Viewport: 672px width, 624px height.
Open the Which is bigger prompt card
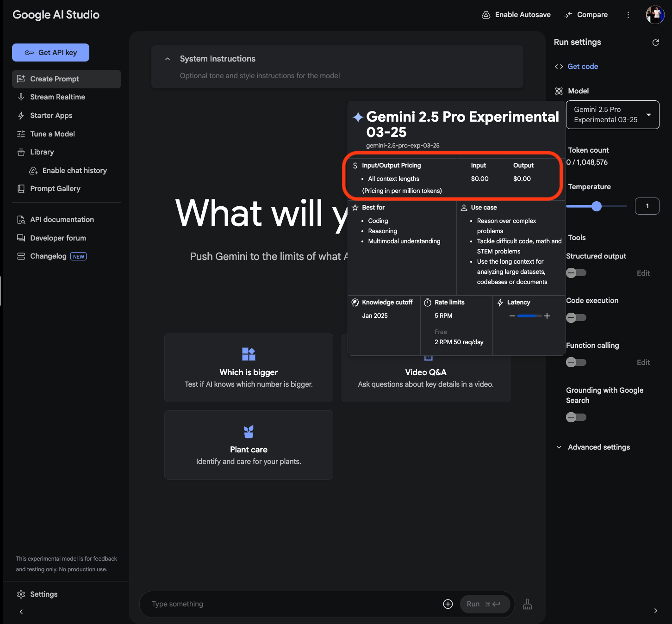coord(249,368)
